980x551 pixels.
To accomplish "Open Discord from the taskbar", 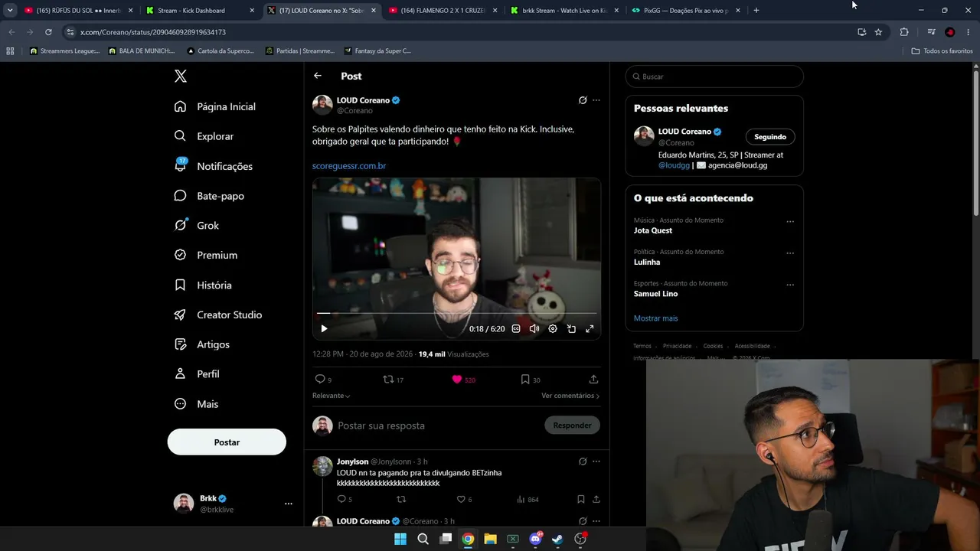I will [x=535, y=539].
